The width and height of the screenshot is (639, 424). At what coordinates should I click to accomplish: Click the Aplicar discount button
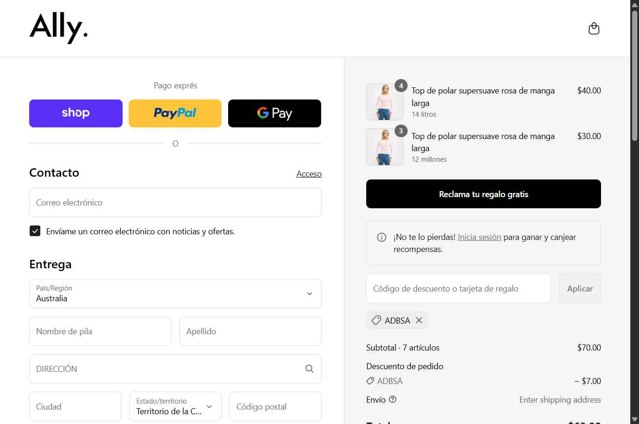coord(580,289)
